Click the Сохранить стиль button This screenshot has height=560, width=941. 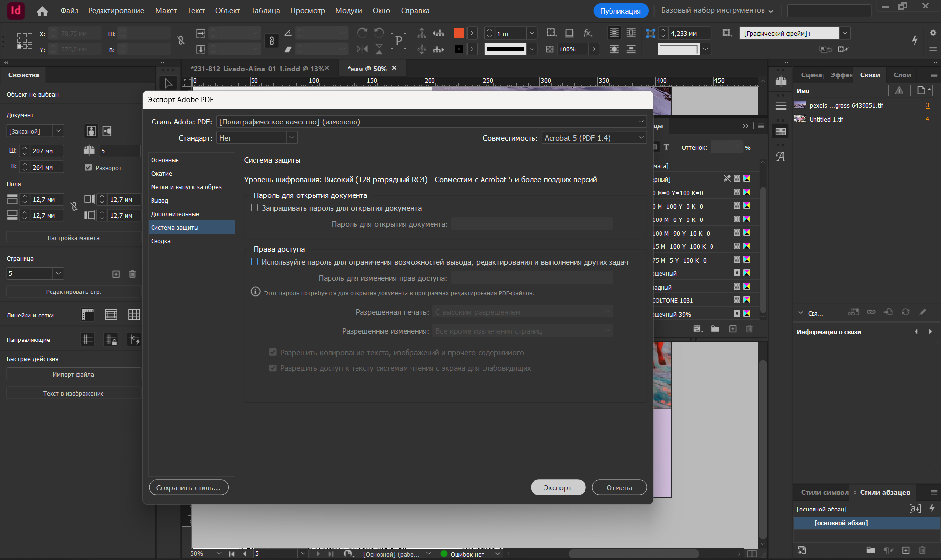coord(188,487)
